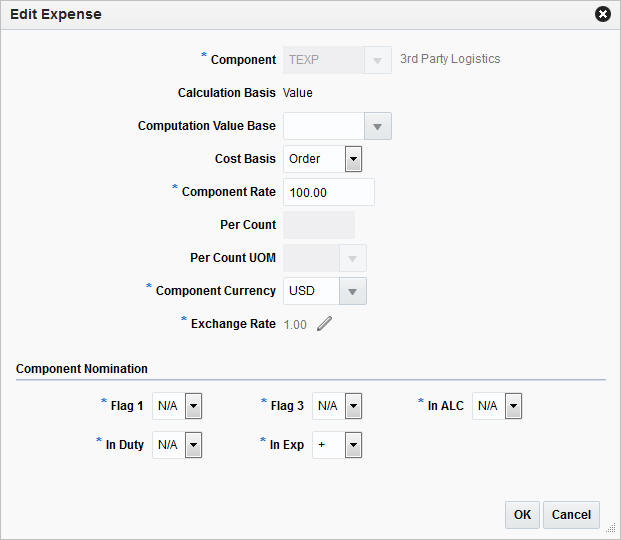Click the Component dropdown arrow

click(377, 60)
